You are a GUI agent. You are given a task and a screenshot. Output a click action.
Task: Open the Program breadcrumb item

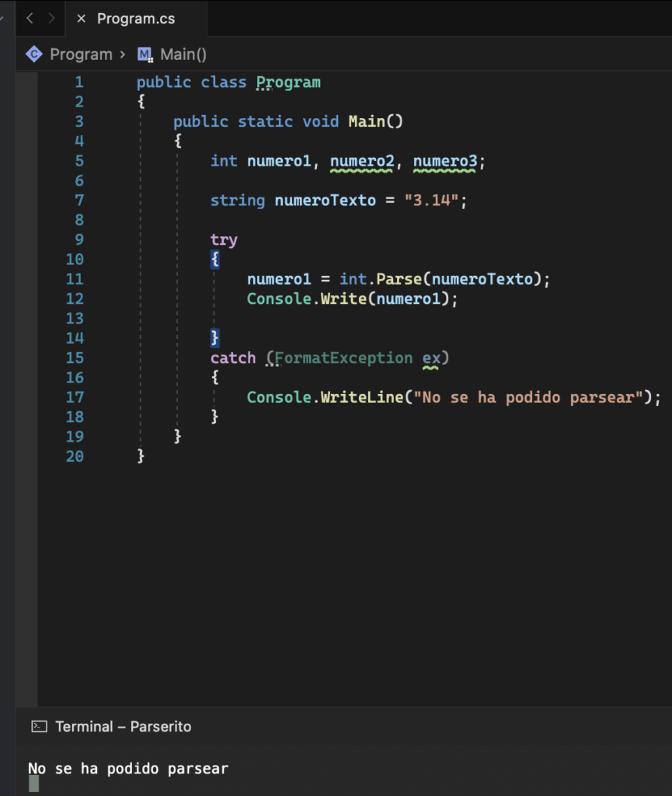tap(81, 54)
